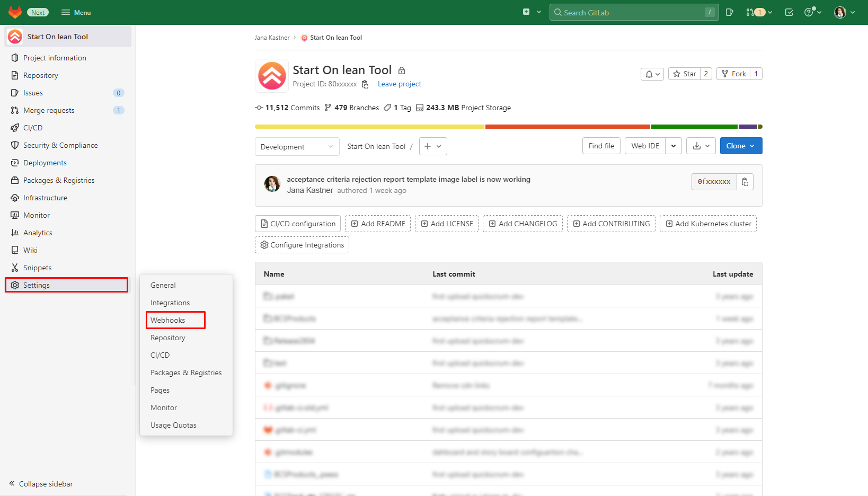Screen dimensions: 868x496
Task: Open 479 Branches link
Action: tap(352, 108)
